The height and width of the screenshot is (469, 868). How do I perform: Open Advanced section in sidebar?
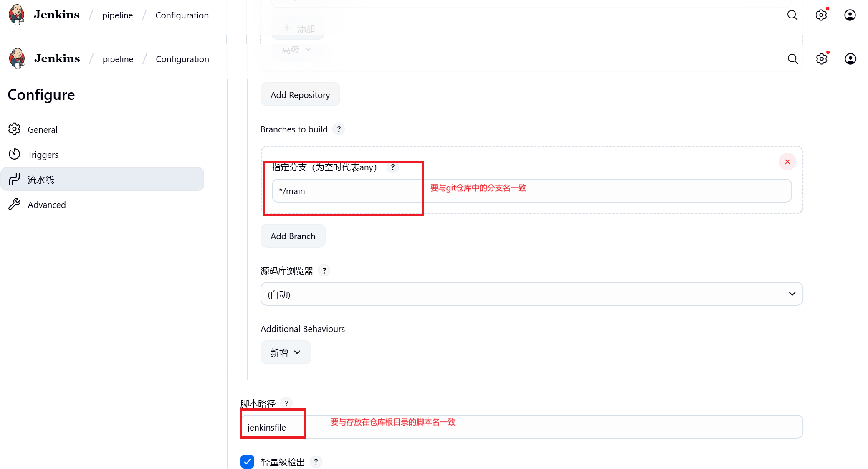click(46, 205)
